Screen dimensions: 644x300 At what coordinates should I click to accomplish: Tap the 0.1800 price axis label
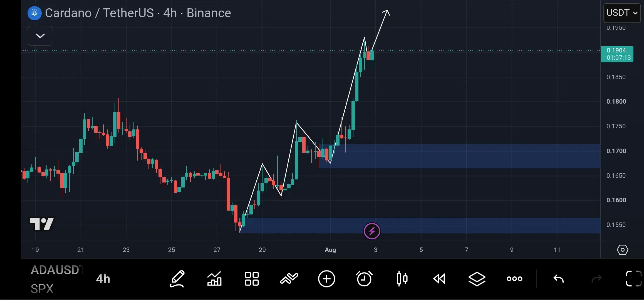[x=616, y=101]
